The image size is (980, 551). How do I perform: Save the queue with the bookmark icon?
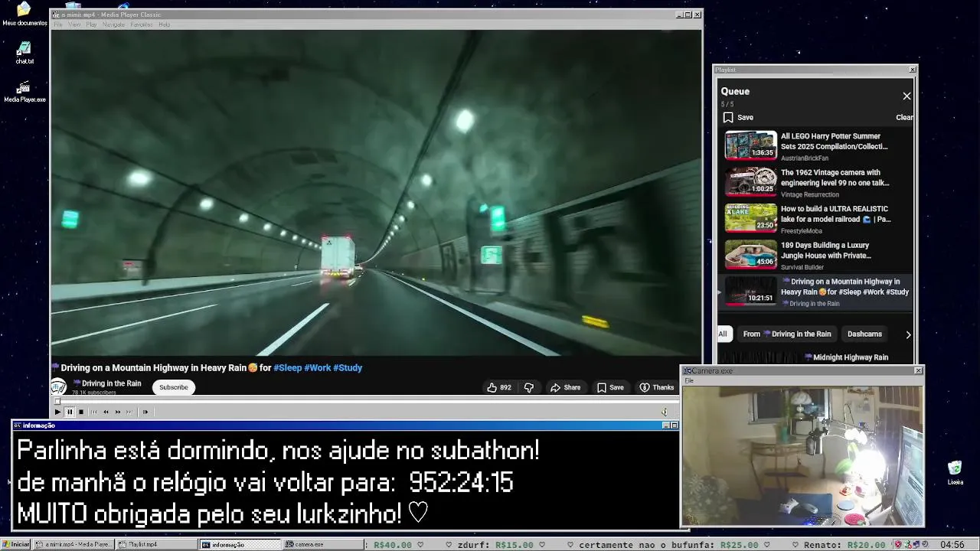tap(728, 117)
